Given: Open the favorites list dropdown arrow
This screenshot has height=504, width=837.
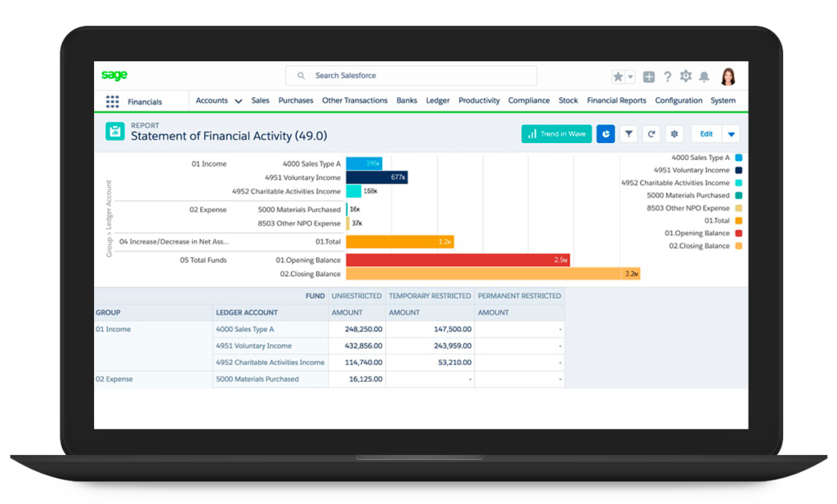Looking at the screenshot, I should coord(630,77).
